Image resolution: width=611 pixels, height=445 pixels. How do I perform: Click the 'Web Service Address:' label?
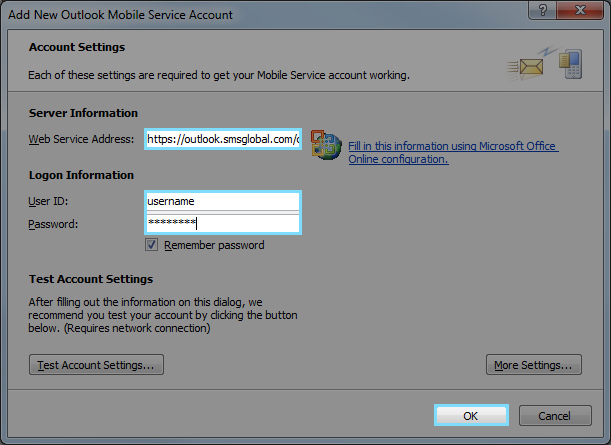pos(82,139)
